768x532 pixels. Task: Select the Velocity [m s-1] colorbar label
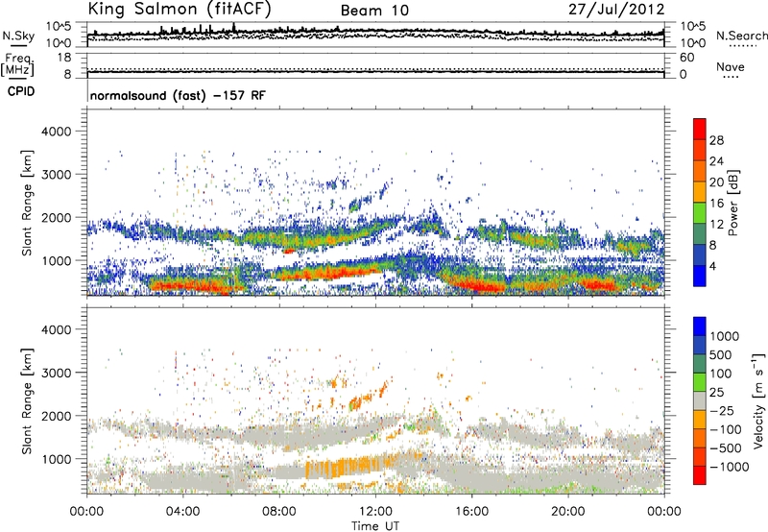point(758,400)
